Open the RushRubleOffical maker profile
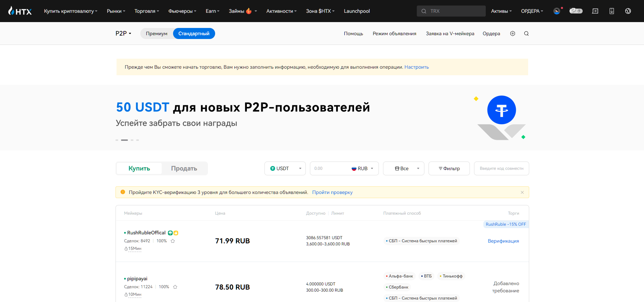Viewport: 644px width, 302px height. [x=146, y=233]
